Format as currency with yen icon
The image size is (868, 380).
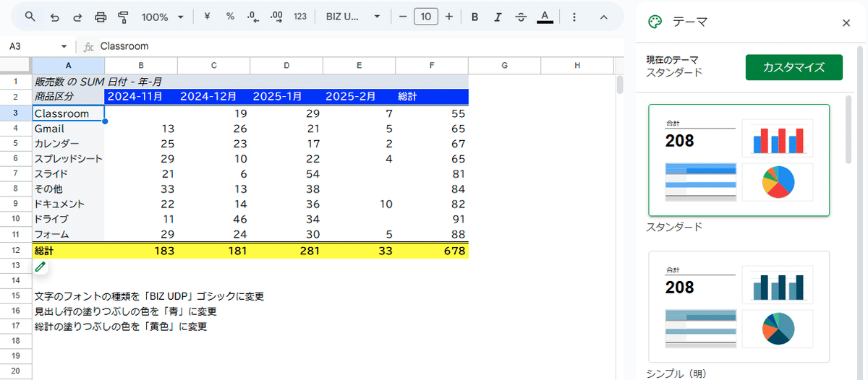pos(208,16)
